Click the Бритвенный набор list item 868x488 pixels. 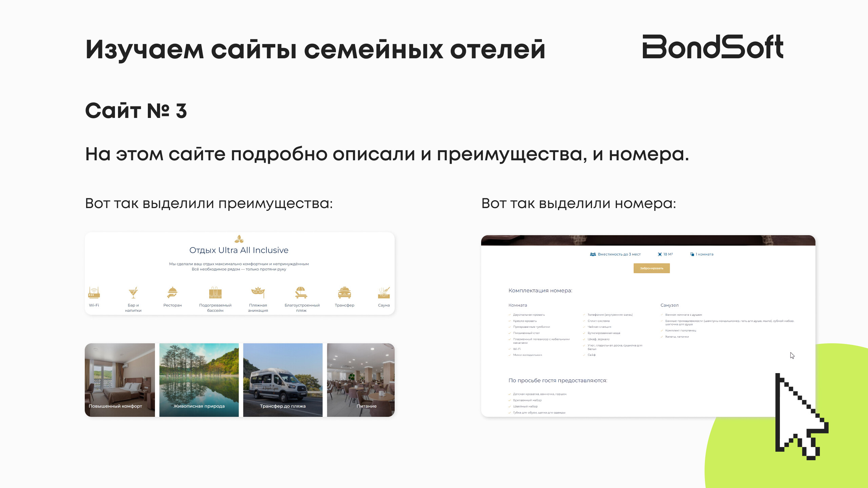point(527,400)
